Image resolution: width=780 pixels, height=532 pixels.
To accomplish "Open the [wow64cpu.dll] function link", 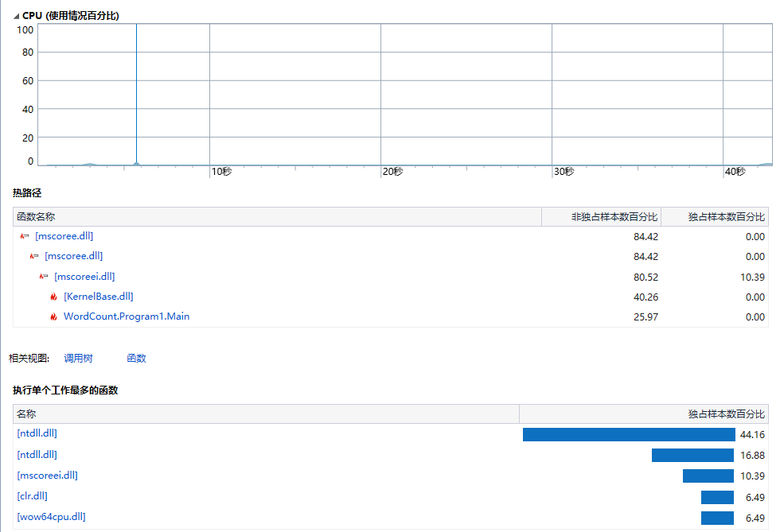I will (x=51, y=517).
